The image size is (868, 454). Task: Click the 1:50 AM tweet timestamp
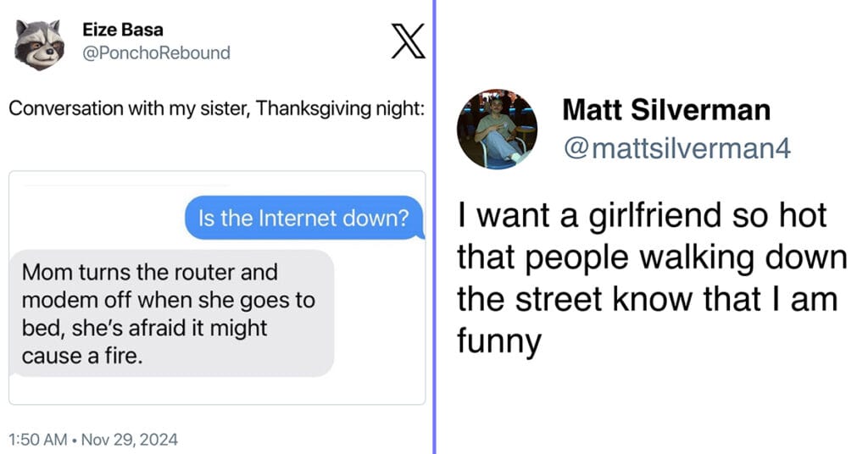coord(38,440)
